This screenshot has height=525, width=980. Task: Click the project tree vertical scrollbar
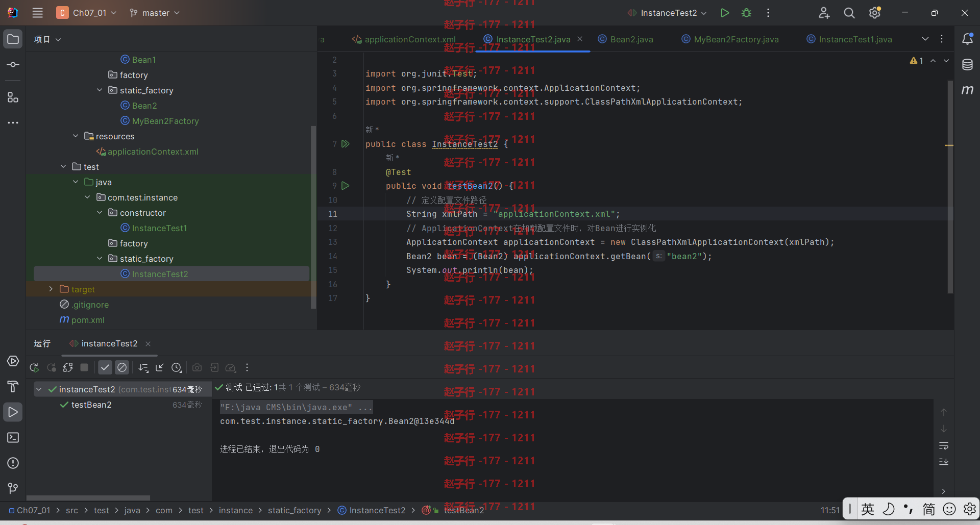pos(313,216)
